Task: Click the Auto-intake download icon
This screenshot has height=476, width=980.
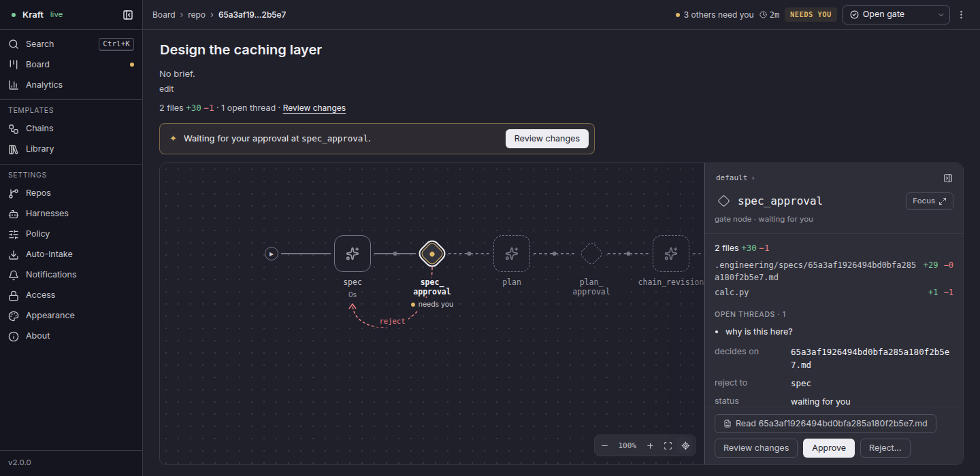Action: point(14,254)
